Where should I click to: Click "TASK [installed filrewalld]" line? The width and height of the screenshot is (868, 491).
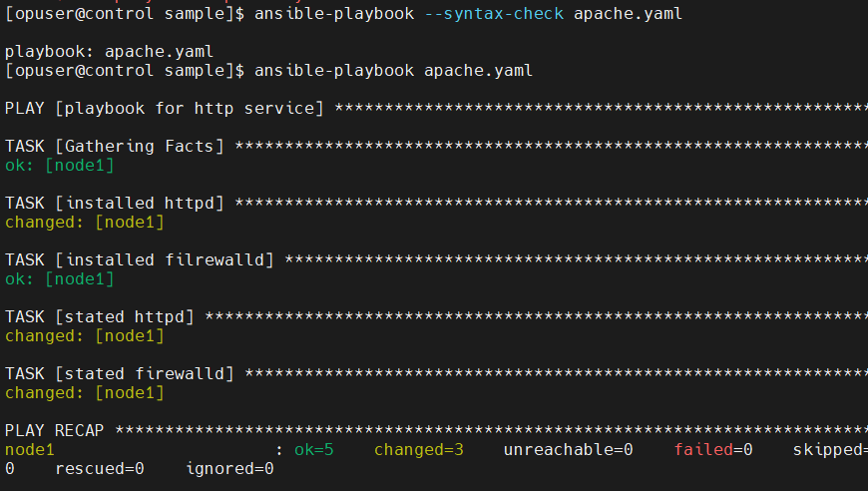pos(140,260)
